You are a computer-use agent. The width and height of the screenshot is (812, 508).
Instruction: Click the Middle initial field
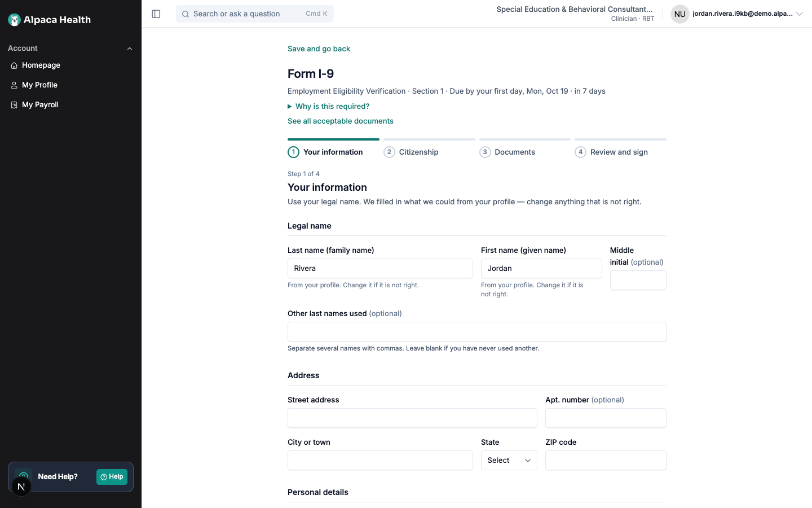(638, 281)
